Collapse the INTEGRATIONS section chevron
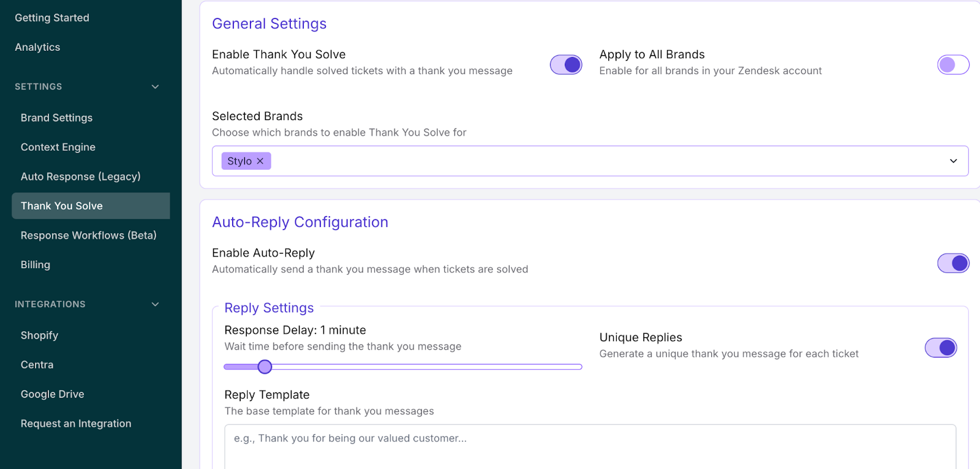Viewport: 980px width, 469px height. point(155,304)
